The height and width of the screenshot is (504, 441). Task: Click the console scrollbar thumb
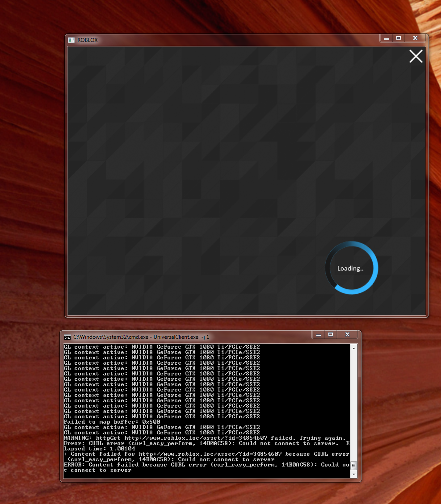pos(353,466)
